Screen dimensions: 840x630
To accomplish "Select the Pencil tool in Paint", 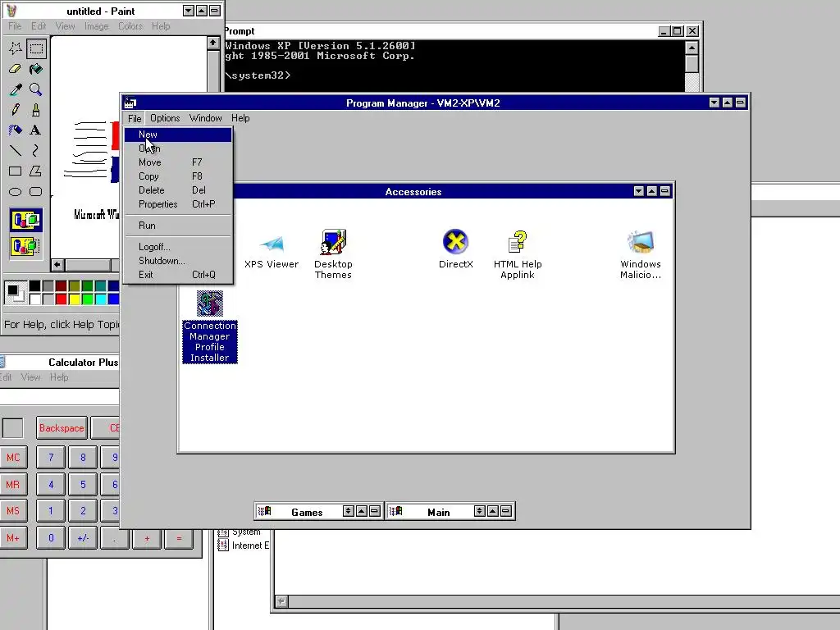I will pos(16,110).
